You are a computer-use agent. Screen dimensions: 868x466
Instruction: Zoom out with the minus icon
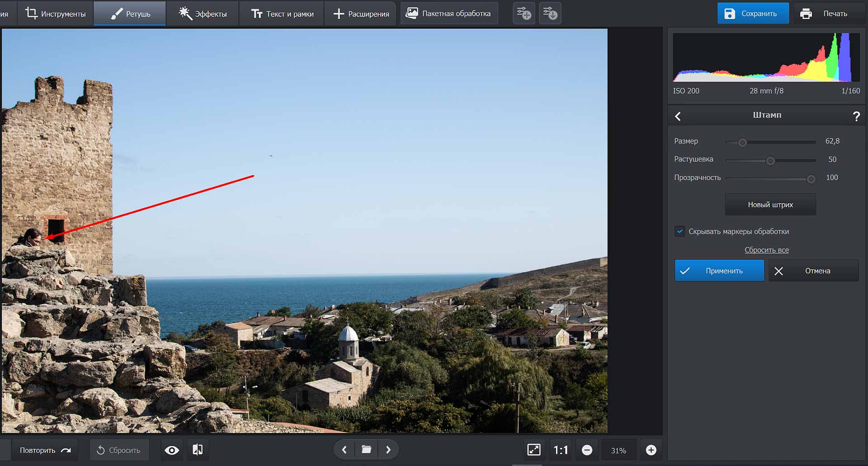click(587, 450)
